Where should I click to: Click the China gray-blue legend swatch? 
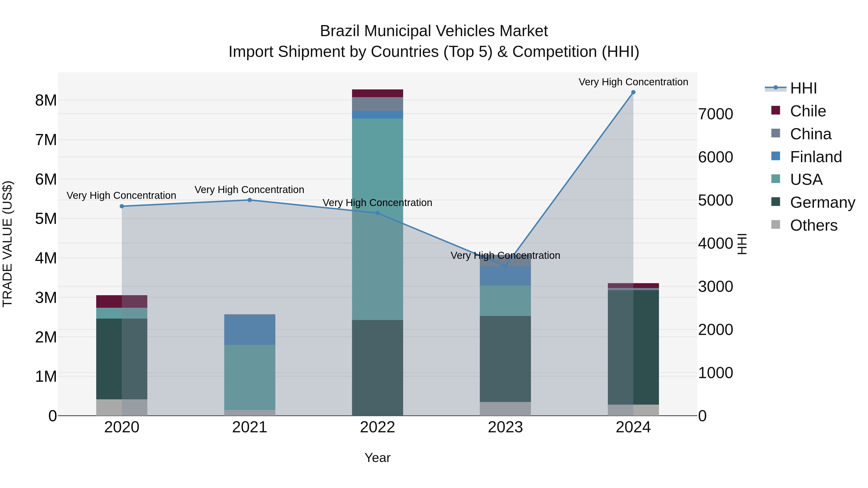[x=776, y=133]
